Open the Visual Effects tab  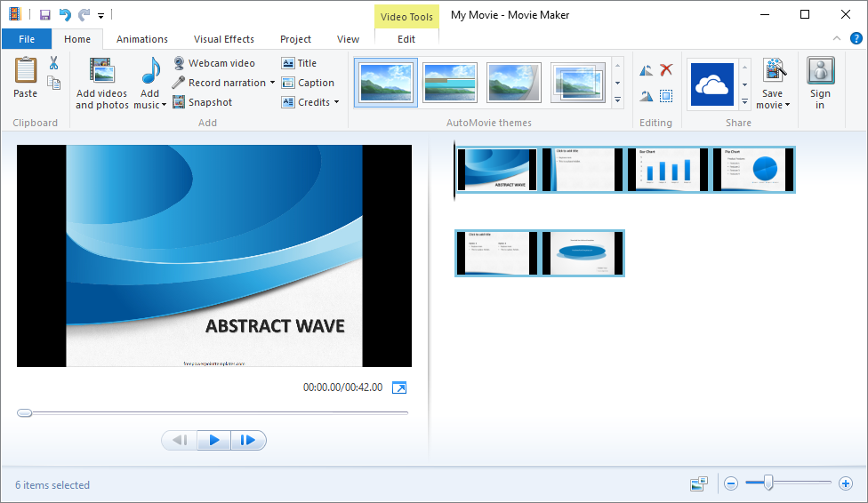223,39
